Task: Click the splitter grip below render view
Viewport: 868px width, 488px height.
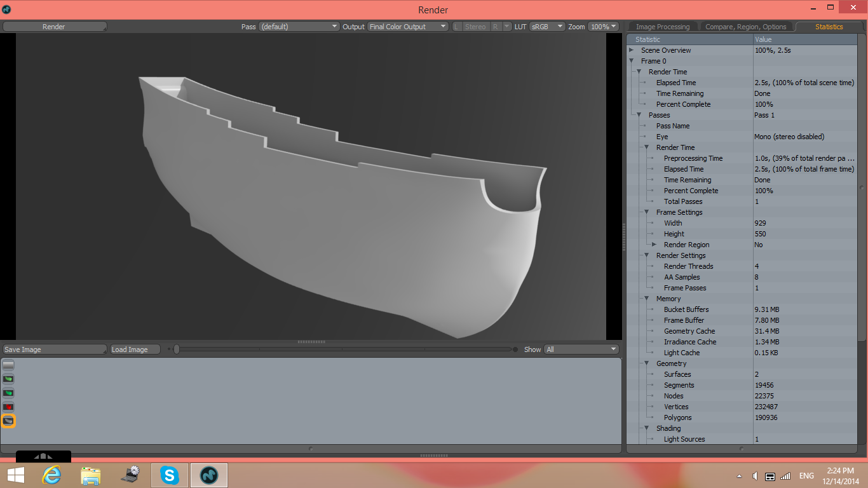Action: (x=311, y=342)
